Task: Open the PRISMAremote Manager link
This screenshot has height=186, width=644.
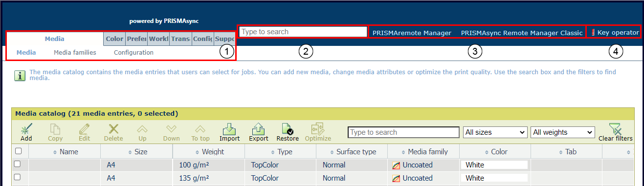Action: click(x=412, y=33)
